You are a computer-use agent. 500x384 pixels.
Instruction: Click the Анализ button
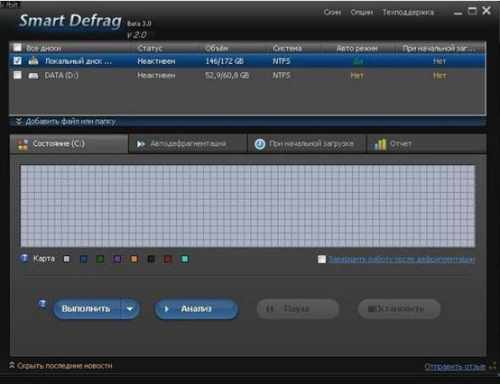[x=196, y=309]
